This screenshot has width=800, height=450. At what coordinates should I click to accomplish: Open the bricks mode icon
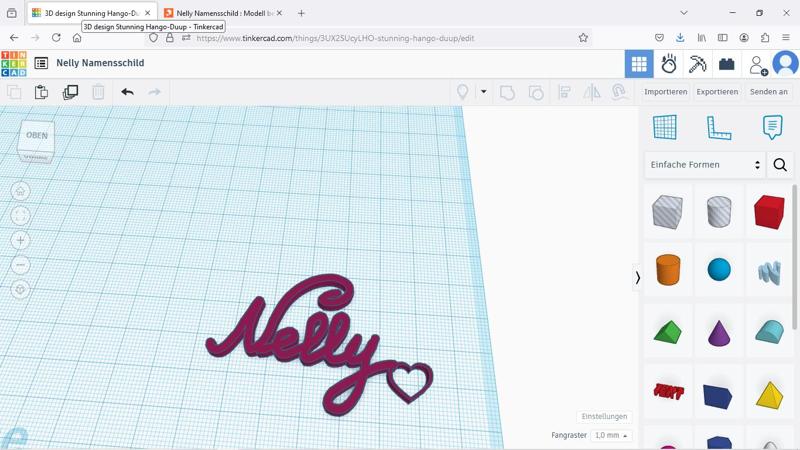[727, 64]
